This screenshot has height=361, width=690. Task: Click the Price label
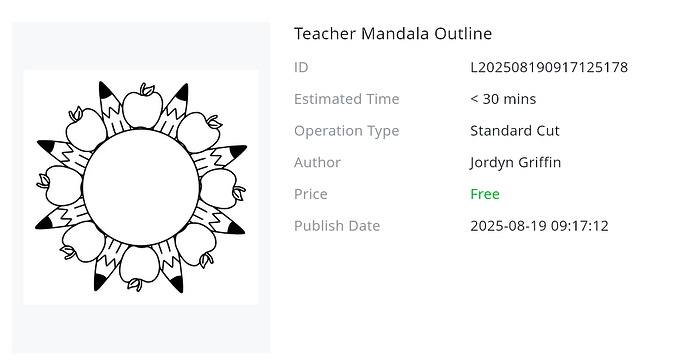[x=310, y=194]
